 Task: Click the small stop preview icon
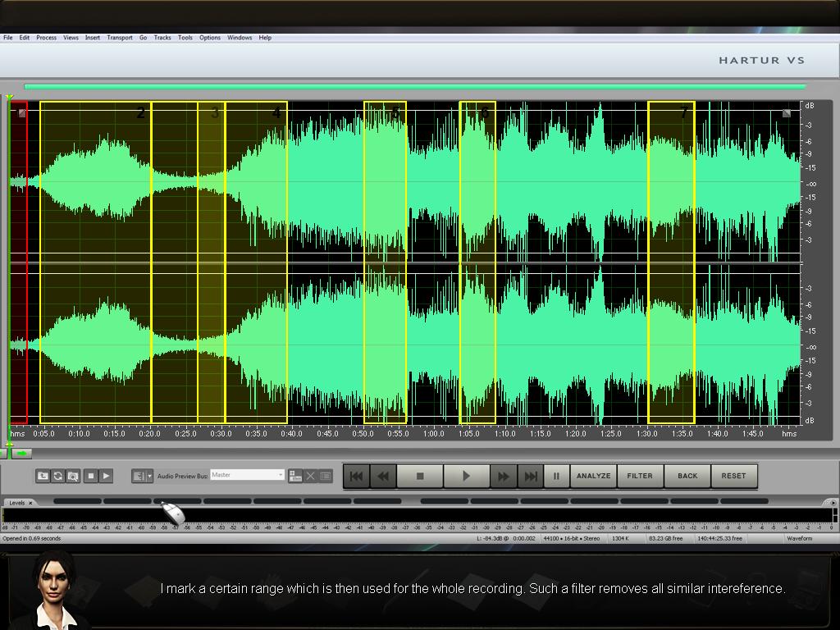[x=91, y=476]
